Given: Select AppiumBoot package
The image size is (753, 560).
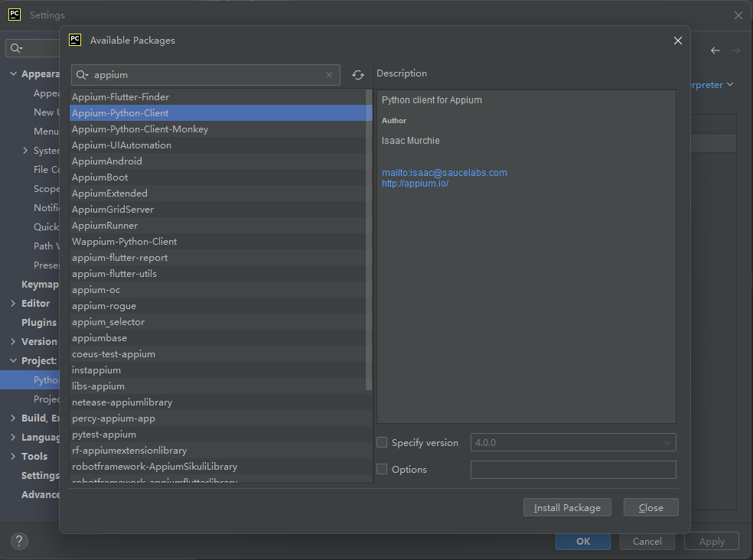Looking at the screenshot, I should 217,177.
